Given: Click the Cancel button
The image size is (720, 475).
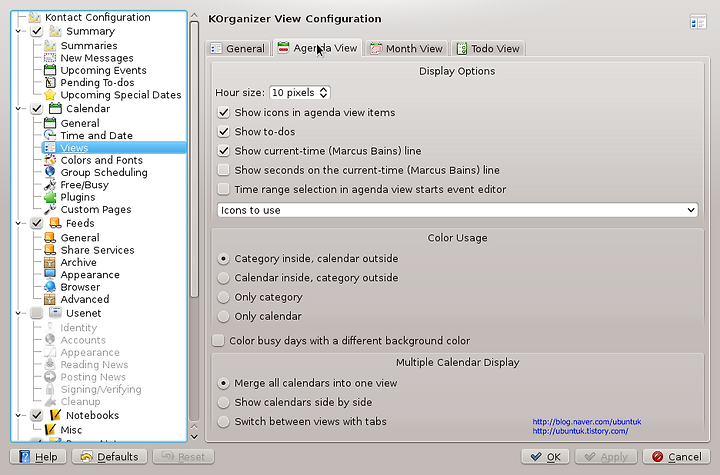Looking at the screenshot, I should pyautogui.click(x=676, y=457).
